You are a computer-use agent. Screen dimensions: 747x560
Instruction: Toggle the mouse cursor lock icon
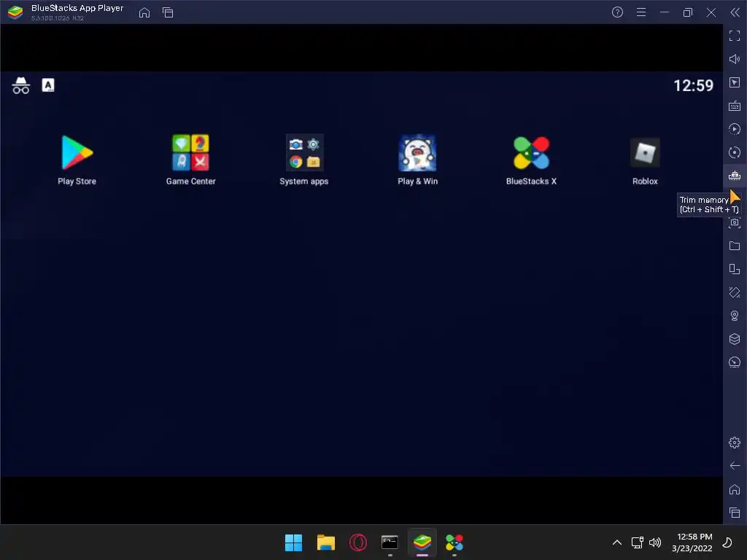735,82
